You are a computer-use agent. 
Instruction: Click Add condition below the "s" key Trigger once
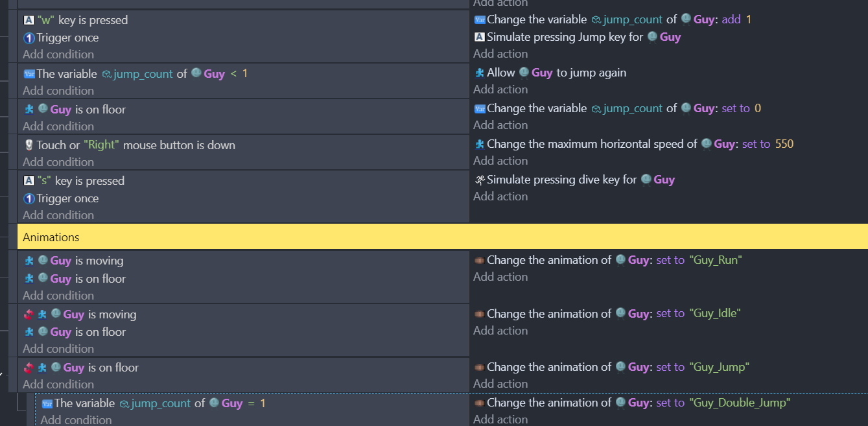(x=58, y=215)
